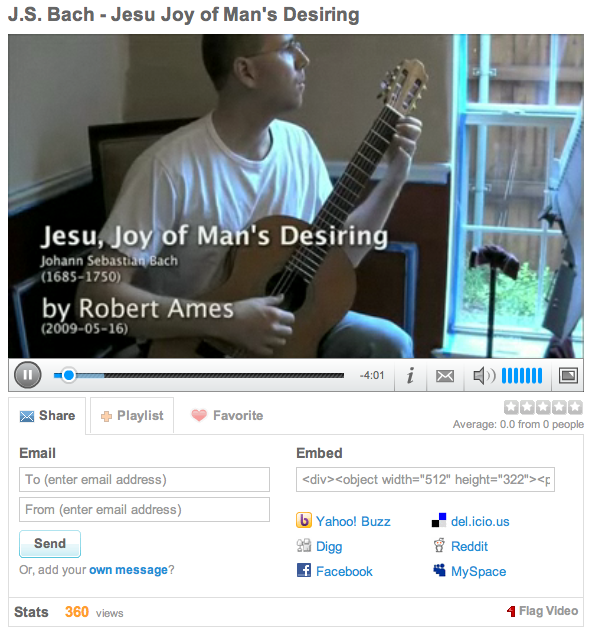This screenshot has height=636, width=593.
Task: Switch to the Share tab
Action: click(47, 416)
